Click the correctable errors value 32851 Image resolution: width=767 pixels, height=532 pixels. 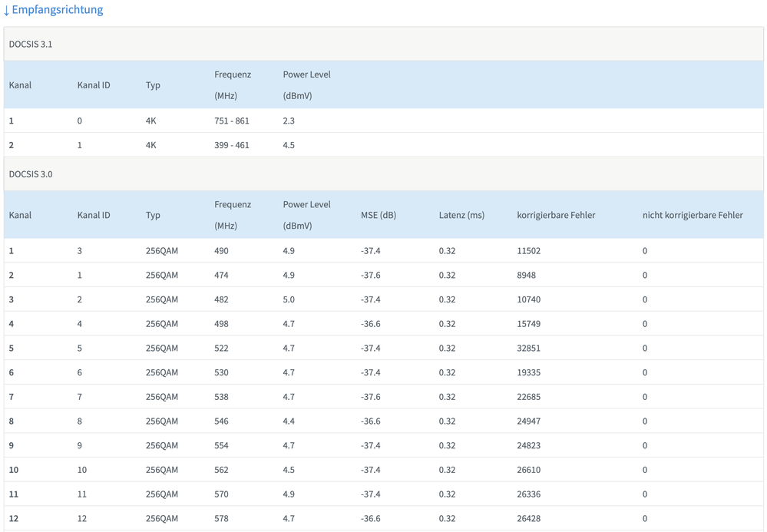coord(528,348)
